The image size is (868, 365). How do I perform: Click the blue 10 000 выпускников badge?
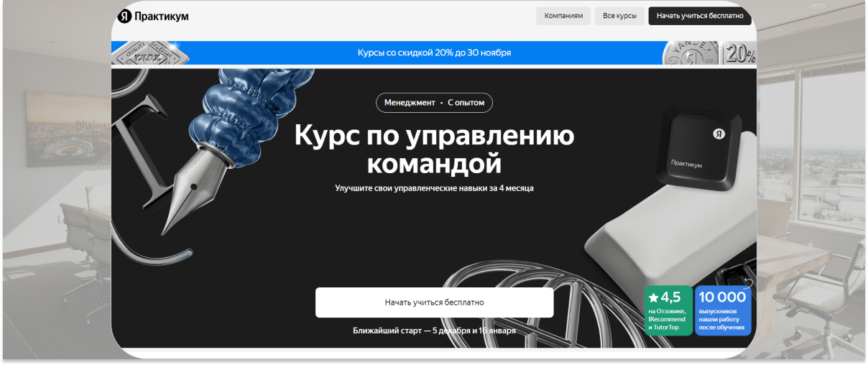(723, 311)
